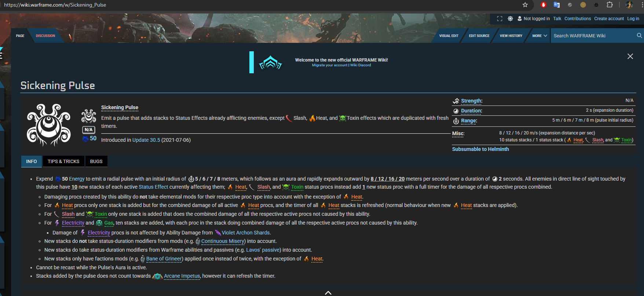The width and height of the screenshot is (644, 296).
Task: Open the Wiki Discord link
Action: click(x=361, y=65)
